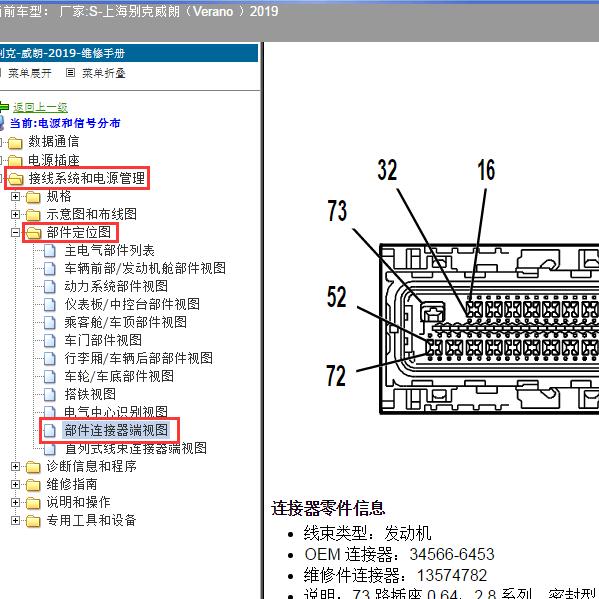Image resolution: width=599 pixels, height=599 pixels.
Task: Open 电气中心识别视图 document
Action: (x=116, y=411)
